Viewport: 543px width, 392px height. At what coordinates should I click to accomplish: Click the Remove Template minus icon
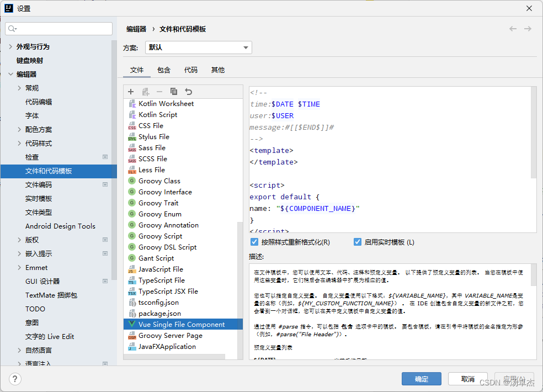159,92
